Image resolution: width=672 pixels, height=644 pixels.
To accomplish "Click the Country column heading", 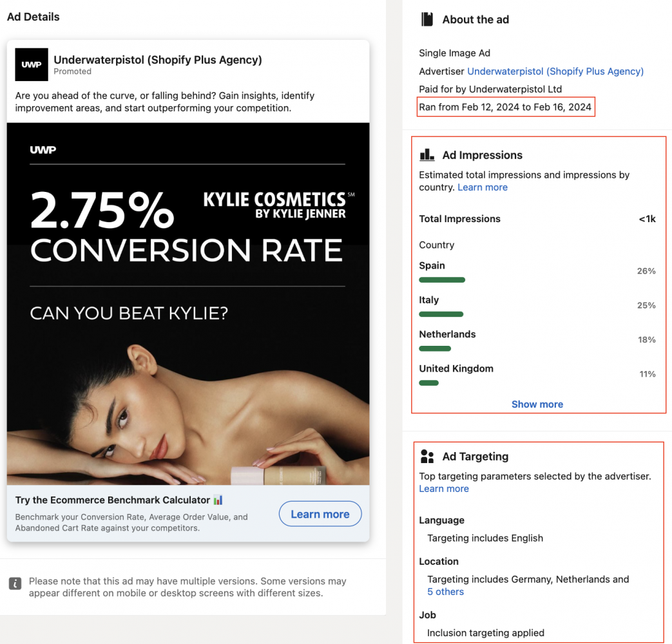I will click(437, 245).
